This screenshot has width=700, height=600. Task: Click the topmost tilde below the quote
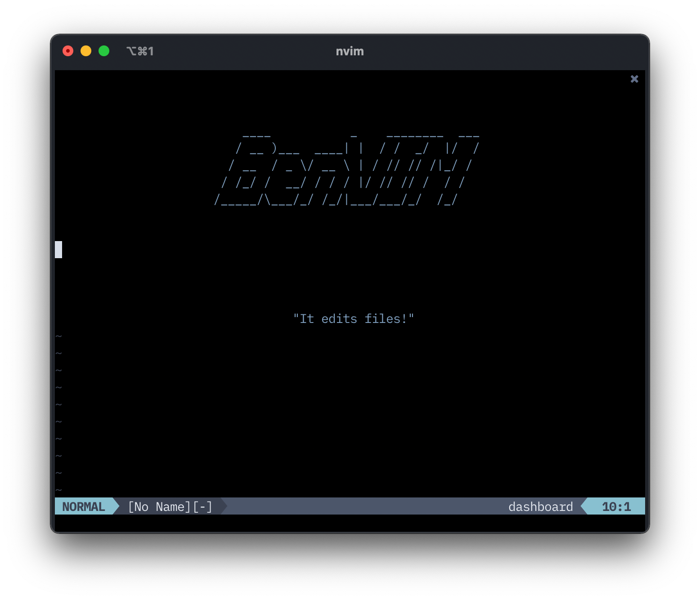[58, 336]
